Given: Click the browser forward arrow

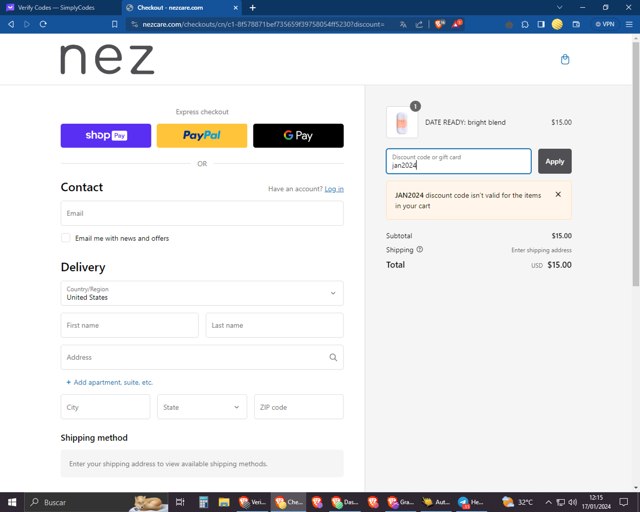Looking at the screenshot, I should coord(27,24).
